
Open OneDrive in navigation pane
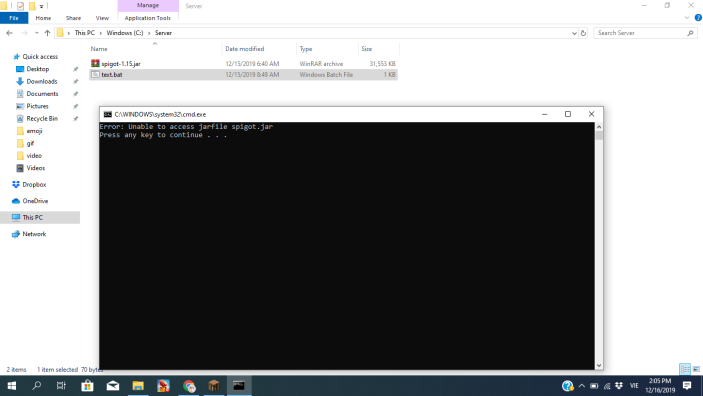[35, 201]
